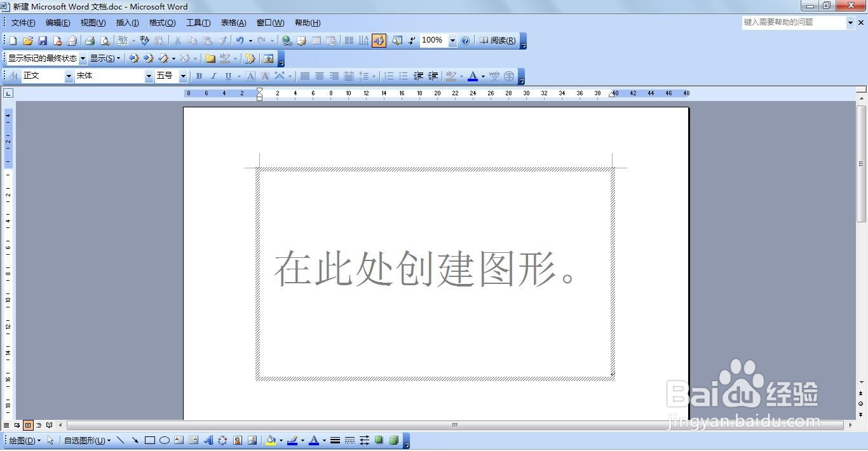The image size is (868, 451).
Task: Select the Oval shape tool
Action: tap(165, 440)
